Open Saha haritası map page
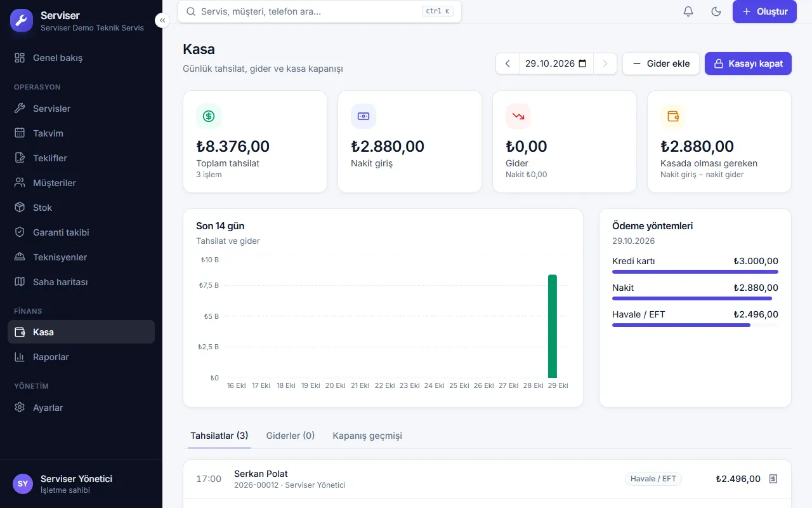The image size is (812, 508). (81, 282)
